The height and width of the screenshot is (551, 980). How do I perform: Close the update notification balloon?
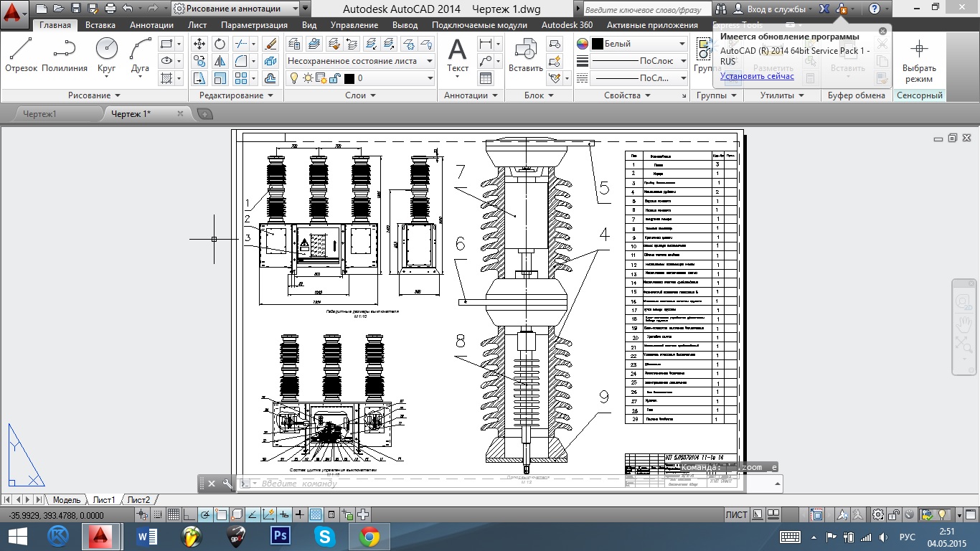pyautogui.click(x=882, y=32)
